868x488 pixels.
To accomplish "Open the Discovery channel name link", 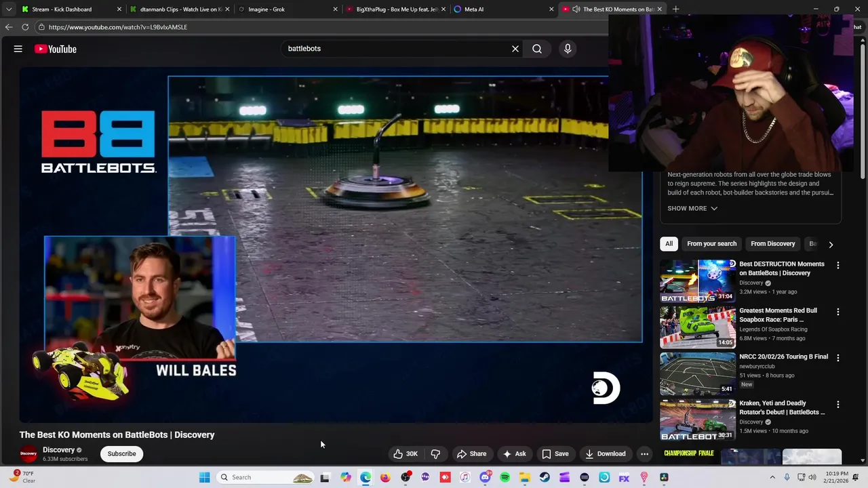I will 58,449.
